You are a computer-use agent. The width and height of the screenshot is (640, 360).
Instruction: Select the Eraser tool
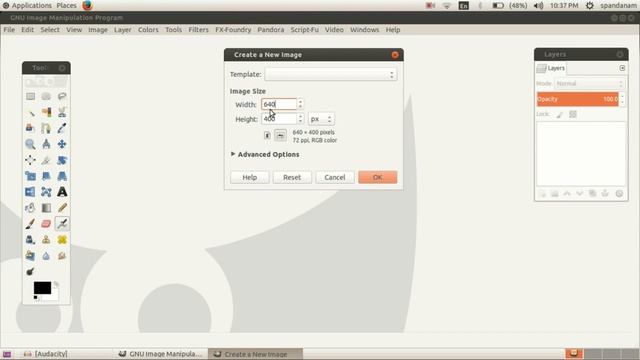(46, 224)
